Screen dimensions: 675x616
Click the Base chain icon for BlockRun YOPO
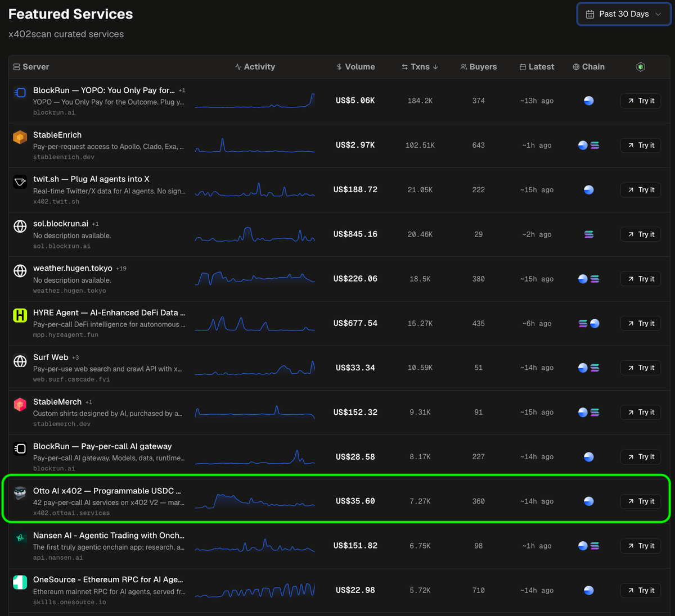tap(589, 101)
